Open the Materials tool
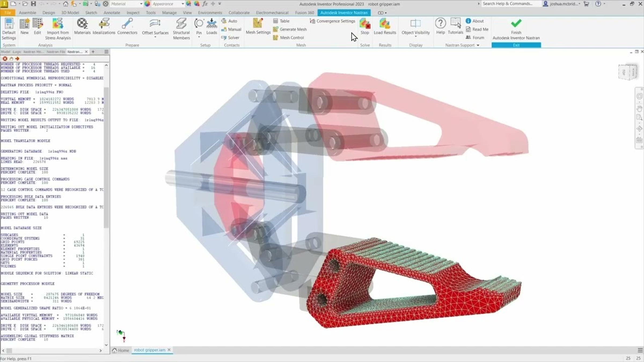644x362 pixels. [x=82, y=27]
